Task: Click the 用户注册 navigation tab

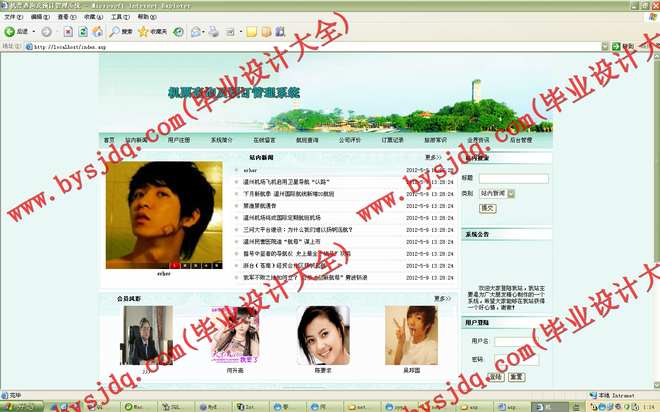Action: [180, 141]
